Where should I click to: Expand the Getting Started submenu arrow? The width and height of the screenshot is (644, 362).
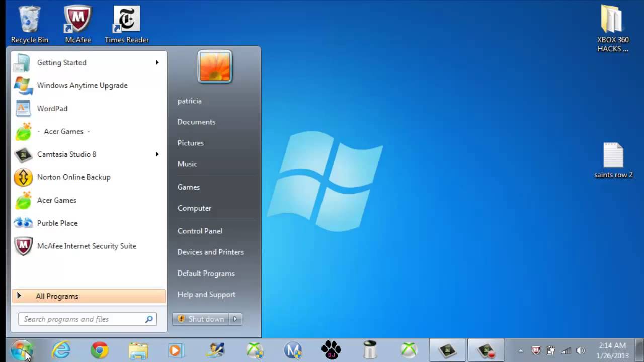tap(157, 63)
